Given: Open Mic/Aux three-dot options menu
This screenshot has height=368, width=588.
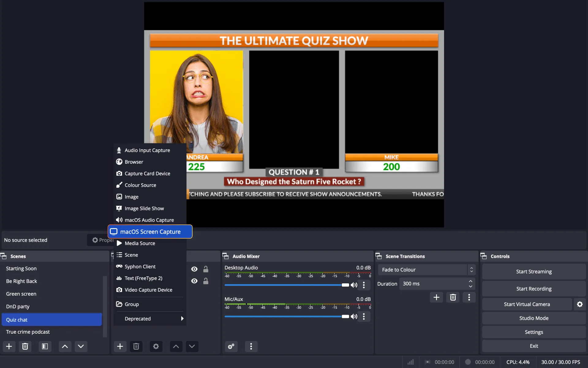Looking at the screenshot, I should coord(364,316).
